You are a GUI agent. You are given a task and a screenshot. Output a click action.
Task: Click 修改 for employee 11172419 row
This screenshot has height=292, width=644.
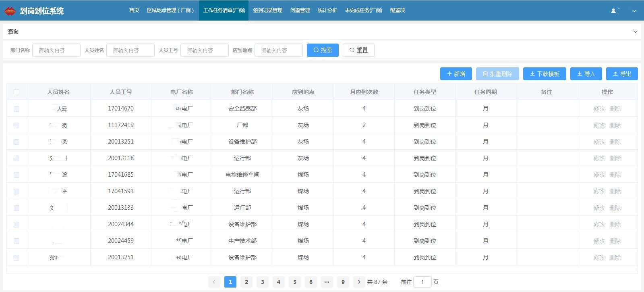tap(599, 125)
